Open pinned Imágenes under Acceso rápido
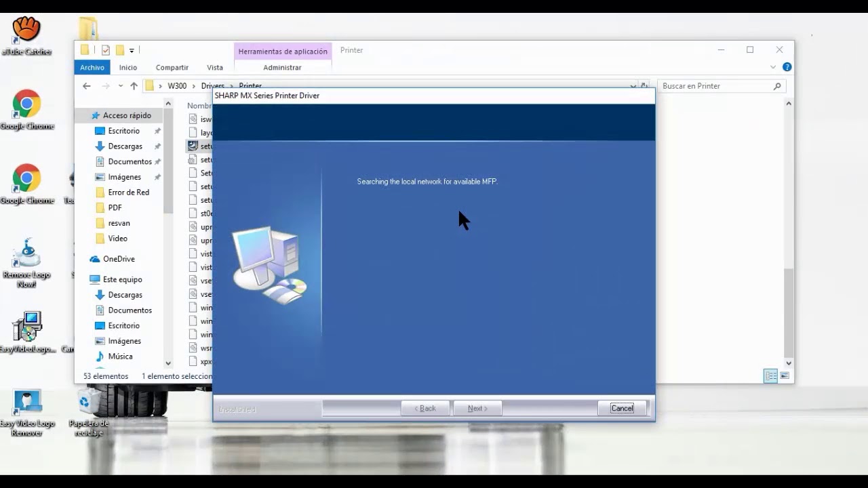This screenshot has width=868, height=488. (x=124, y=177)
